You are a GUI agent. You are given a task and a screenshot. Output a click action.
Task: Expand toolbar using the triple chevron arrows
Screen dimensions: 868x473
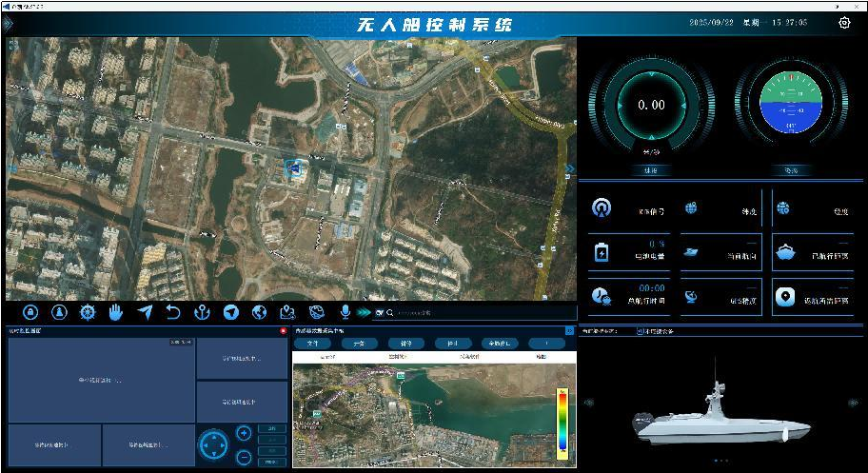click(x=363, y=312)
